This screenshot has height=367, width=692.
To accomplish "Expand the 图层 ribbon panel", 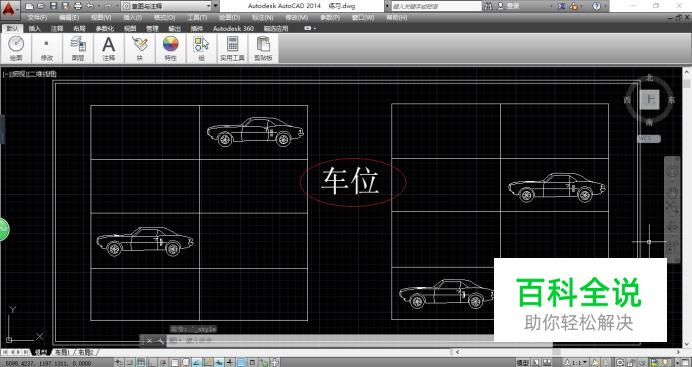I will (x=78, y=48).
